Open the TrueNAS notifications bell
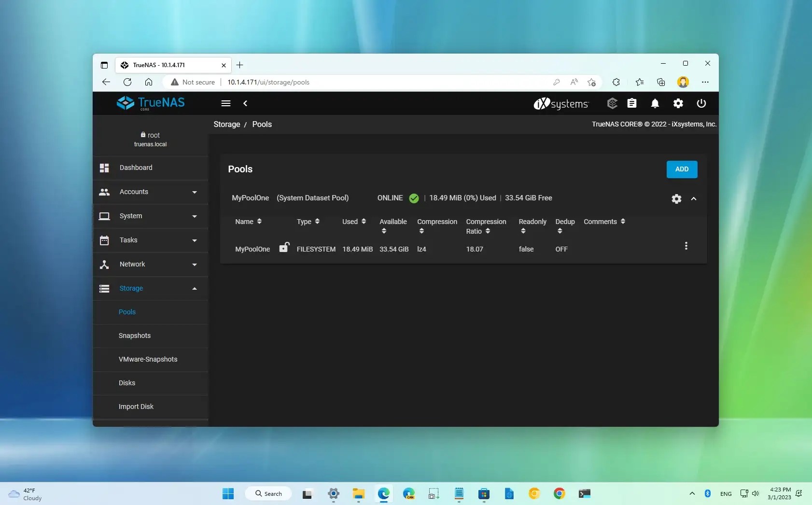 pyautogui.click(x=655, y=103)
